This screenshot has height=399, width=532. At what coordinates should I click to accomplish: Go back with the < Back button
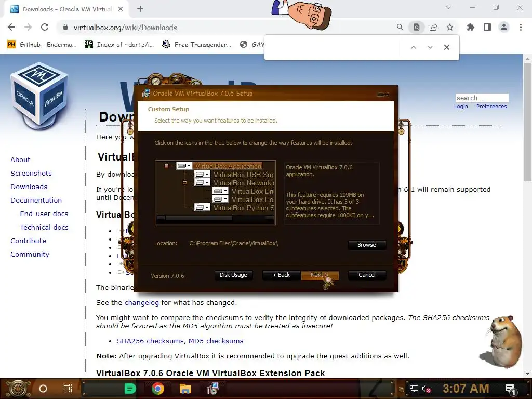pyautogui.click(x=281, y=275)
